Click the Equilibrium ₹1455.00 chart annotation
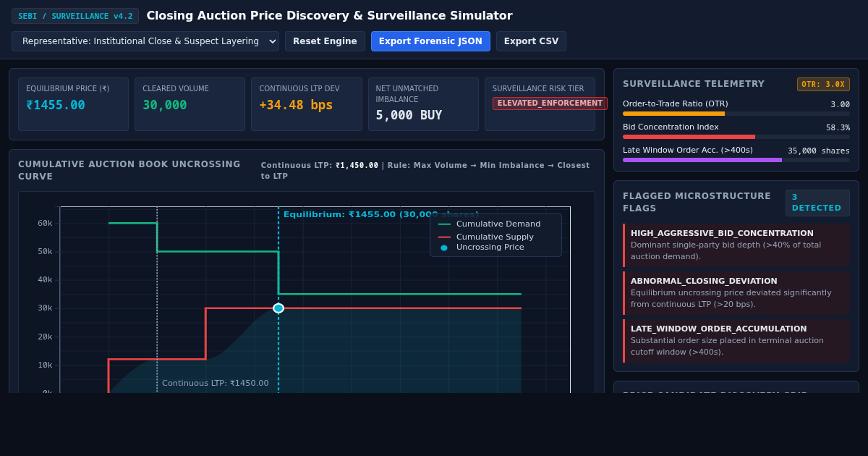Screen dimensions: 868x456 click(380, 214)
